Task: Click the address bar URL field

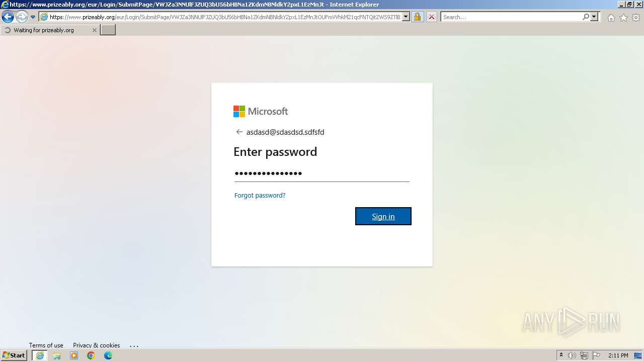Action: [x=225, y=17]
